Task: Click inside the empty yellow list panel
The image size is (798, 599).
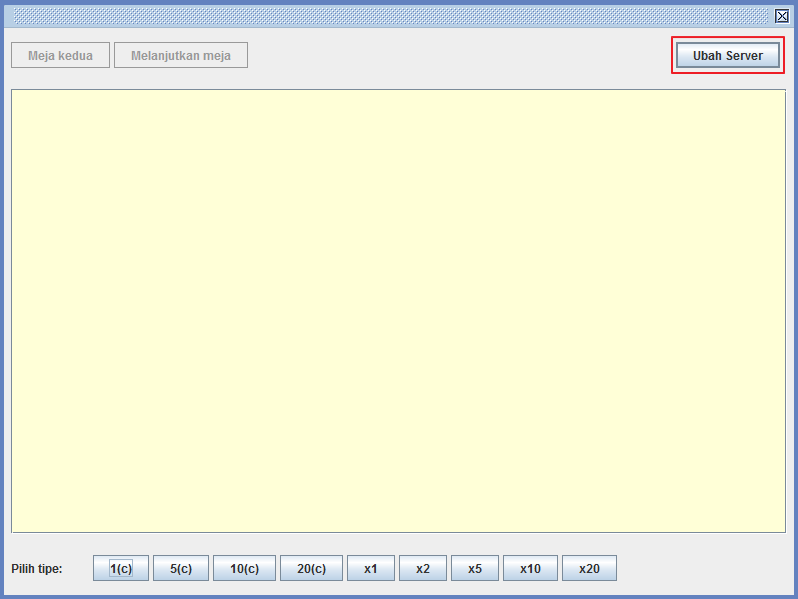Action: (x=398, y=311)
